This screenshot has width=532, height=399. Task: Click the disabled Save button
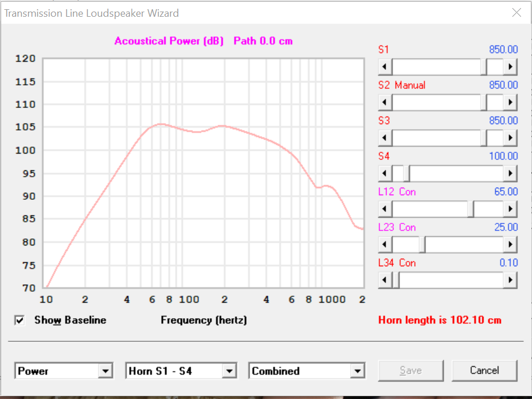(x=411, y=371)
